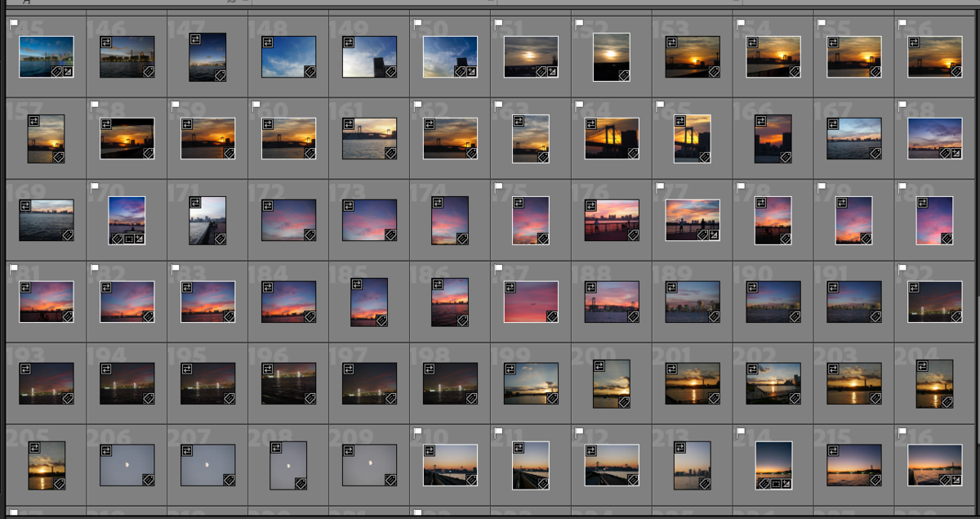This screenshot has width=980, height=519.
Task: Click the sync icon on photo 206
Action: [x=106, y=450]
